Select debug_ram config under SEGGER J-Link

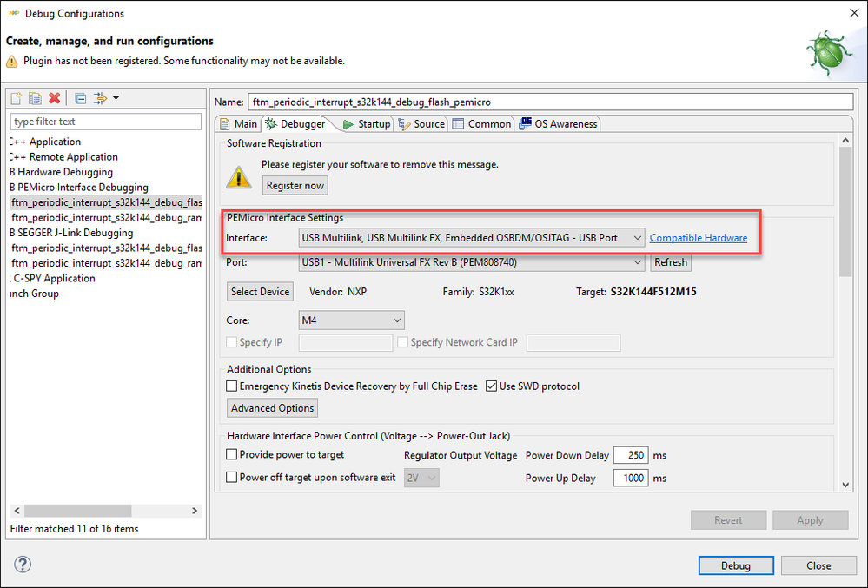coord(106,263)
